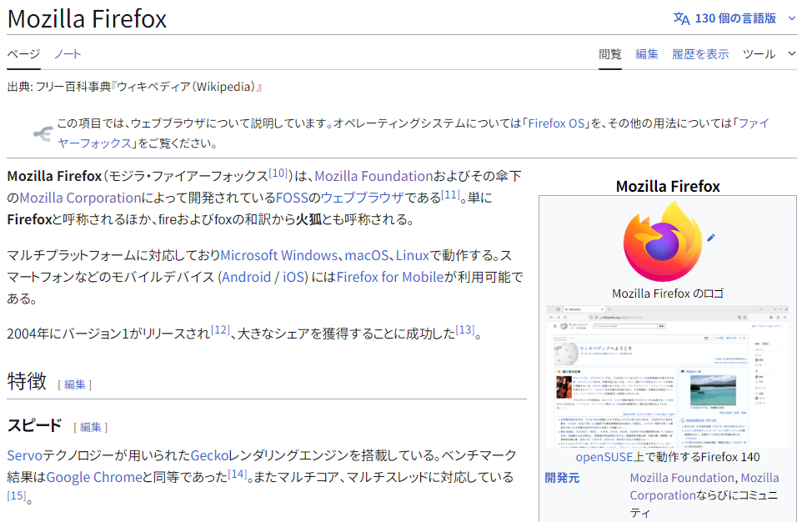Open the Firefox 140 screenshot thumbnail
The width and height of the screenshot is (812, 522).
tap(667, 376)
